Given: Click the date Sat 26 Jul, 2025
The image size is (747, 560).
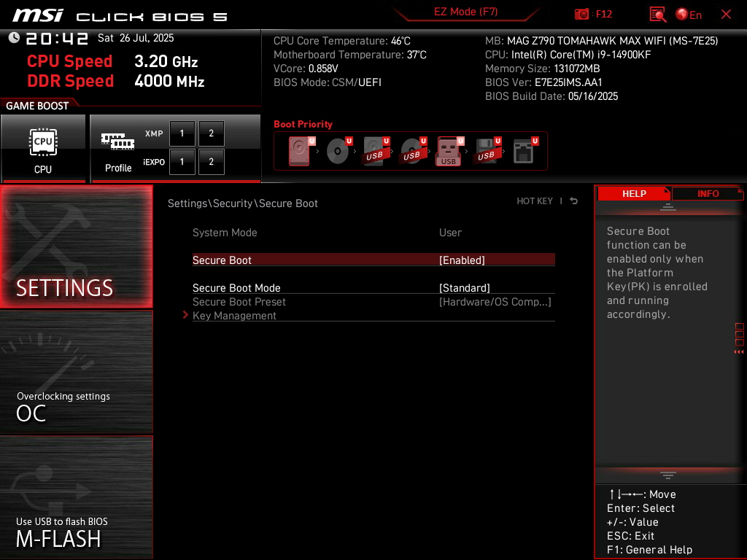Looking at the screenshot, I should pos(136,38).
